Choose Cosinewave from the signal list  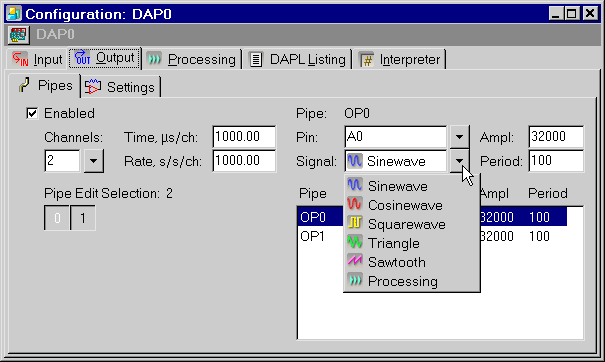[x=412, y=205]
